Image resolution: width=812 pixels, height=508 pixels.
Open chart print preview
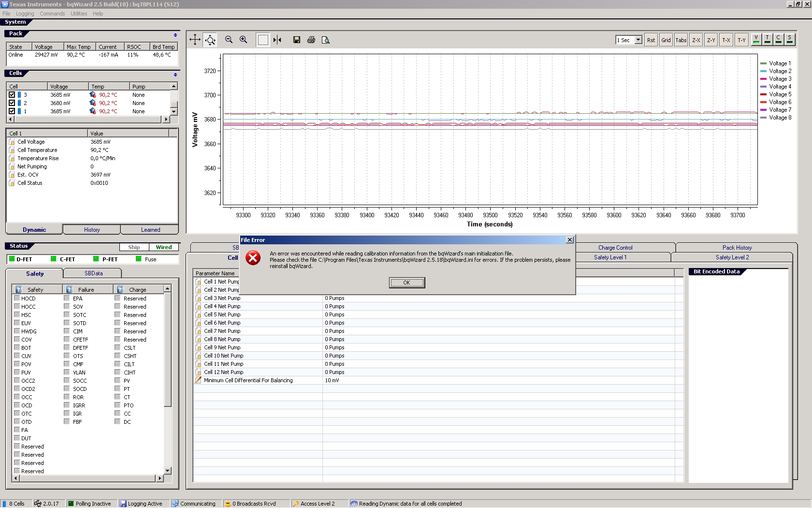326,40
